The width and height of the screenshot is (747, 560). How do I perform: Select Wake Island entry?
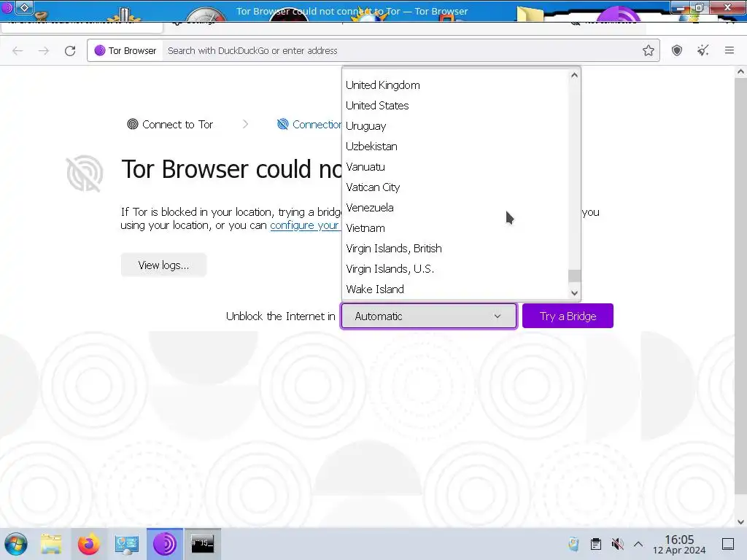(455, 289)
